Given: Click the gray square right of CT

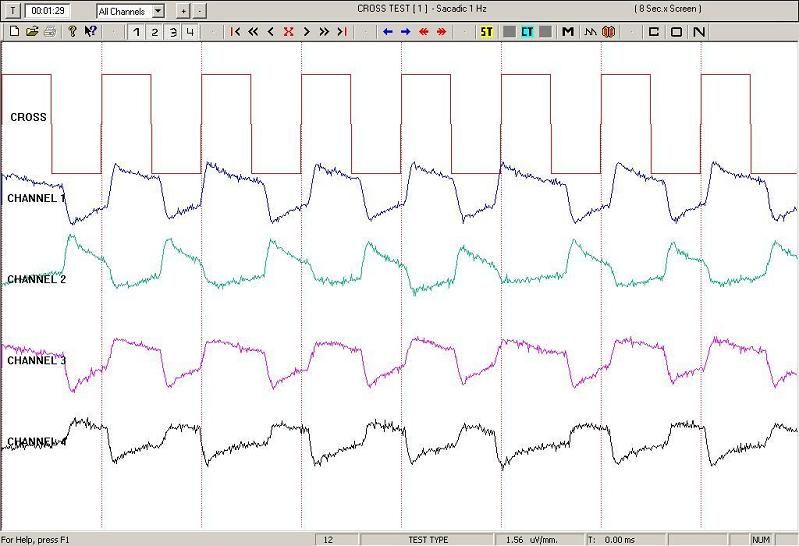Looking at the screenshot, I should click(x=545, y=32).
